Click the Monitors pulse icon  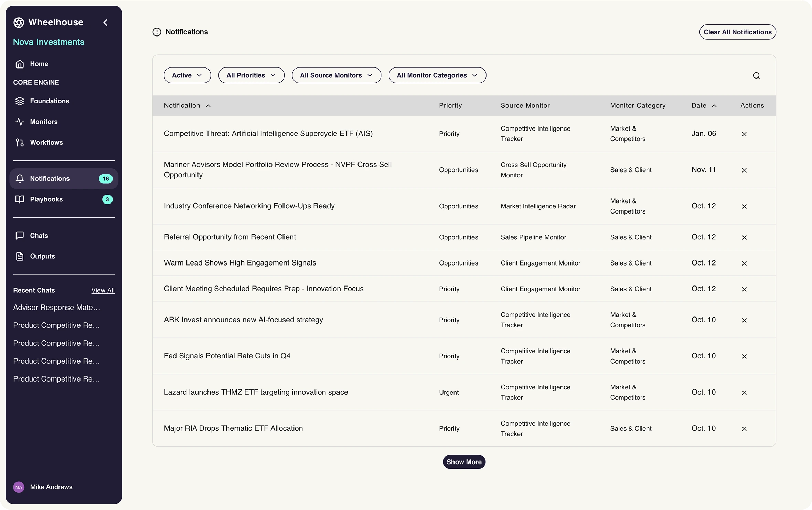click(20, 122)
